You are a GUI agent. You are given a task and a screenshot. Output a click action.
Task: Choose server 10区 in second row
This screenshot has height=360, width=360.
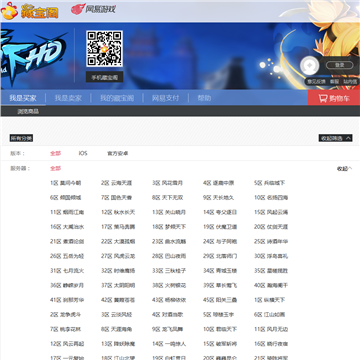271,198
